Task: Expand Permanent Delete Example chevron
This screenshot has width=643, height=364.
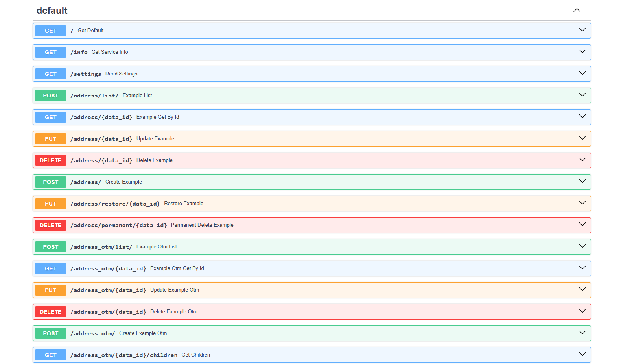Action: [x=582, y=225]
